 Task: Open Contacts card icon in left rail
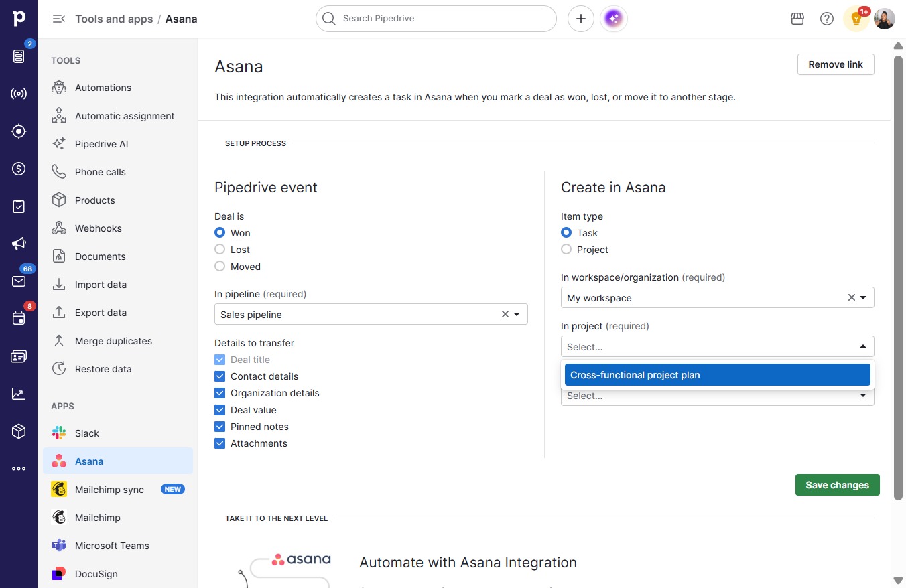click(x=19, y=356)
